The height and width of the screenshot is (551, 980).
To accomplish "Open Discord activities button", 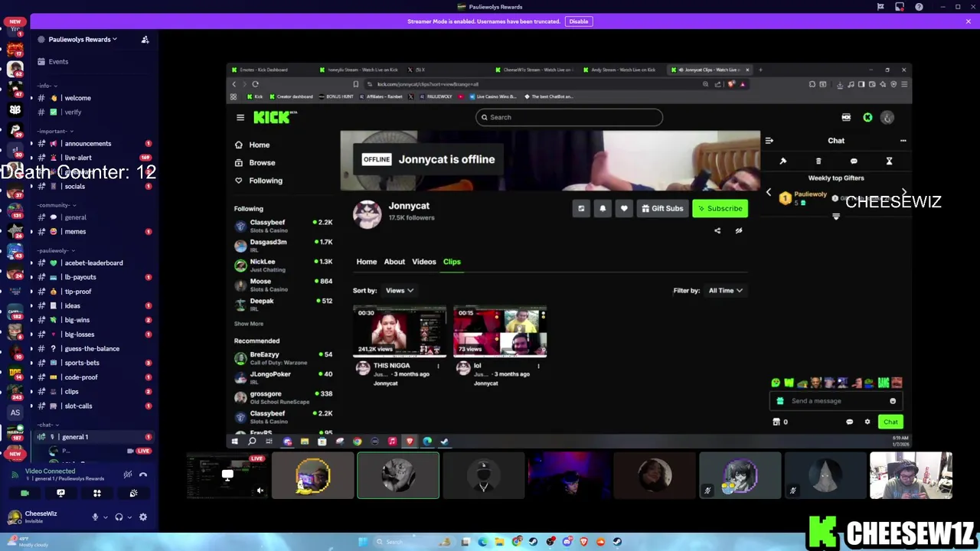I will (x=97, y=494).
